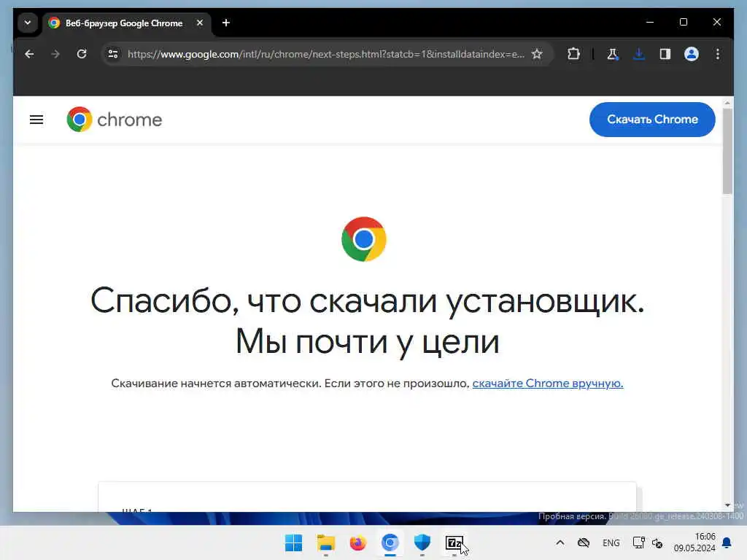Screen dimensions: 747x560
Task: Click the Скачать Chrome button
Action: tap(652, 120)
